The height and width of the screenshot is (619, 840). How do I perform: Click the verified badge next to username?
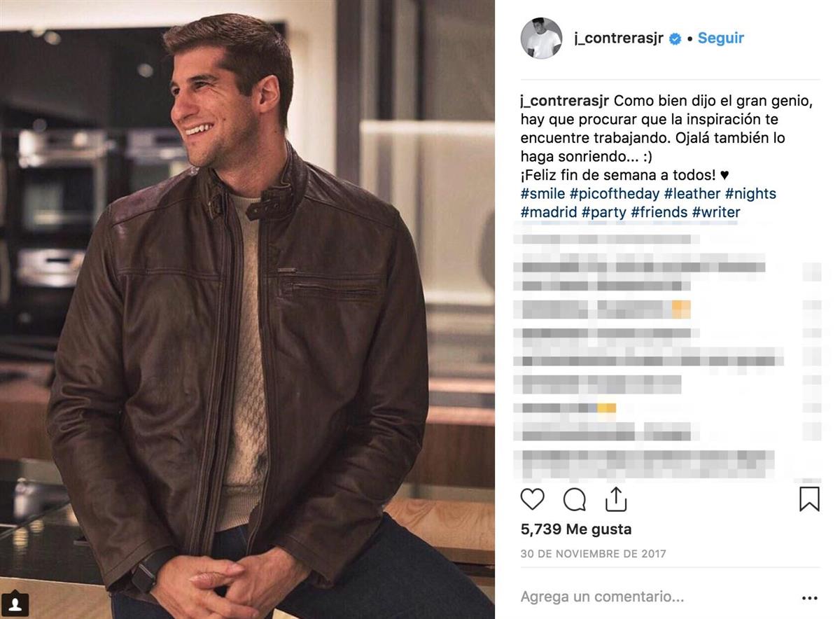pyautogui.click(x=675, y=39)
